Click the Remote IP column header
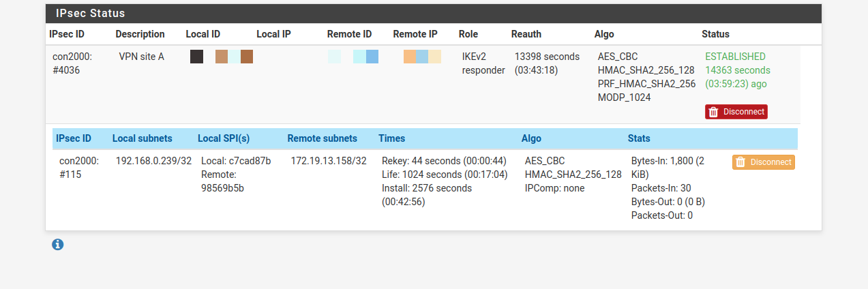The height and width of the screenshot is (289, 868). coord(415,34)
